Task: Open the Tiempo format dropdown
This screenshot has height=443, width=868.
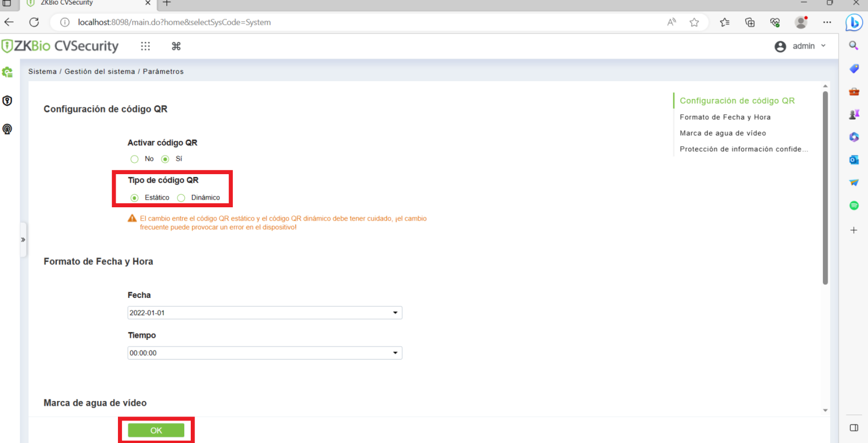Action: (265, 353)
